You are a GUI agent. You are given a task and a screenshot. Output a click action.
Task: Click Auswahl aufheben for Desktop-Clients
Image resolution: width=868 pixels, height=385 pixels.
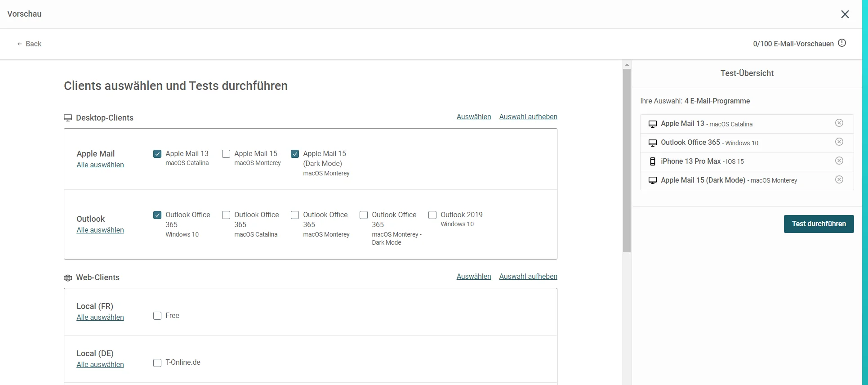click(528, 117)
